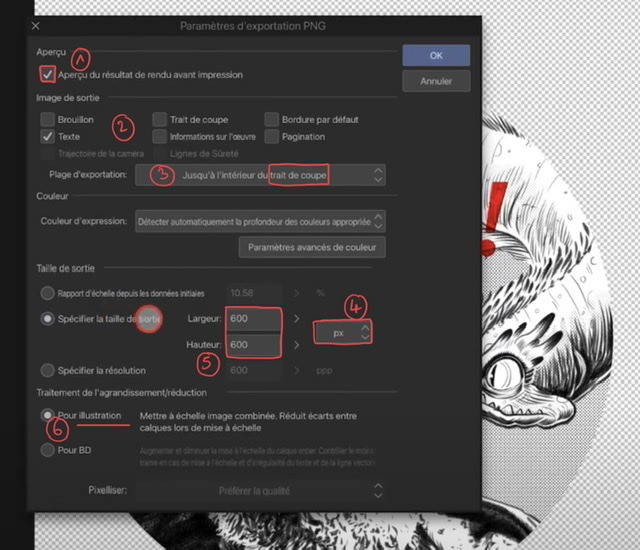Enable the Bordure par défaut checkbox
640x550 pixels.
[x=272, y=119]
